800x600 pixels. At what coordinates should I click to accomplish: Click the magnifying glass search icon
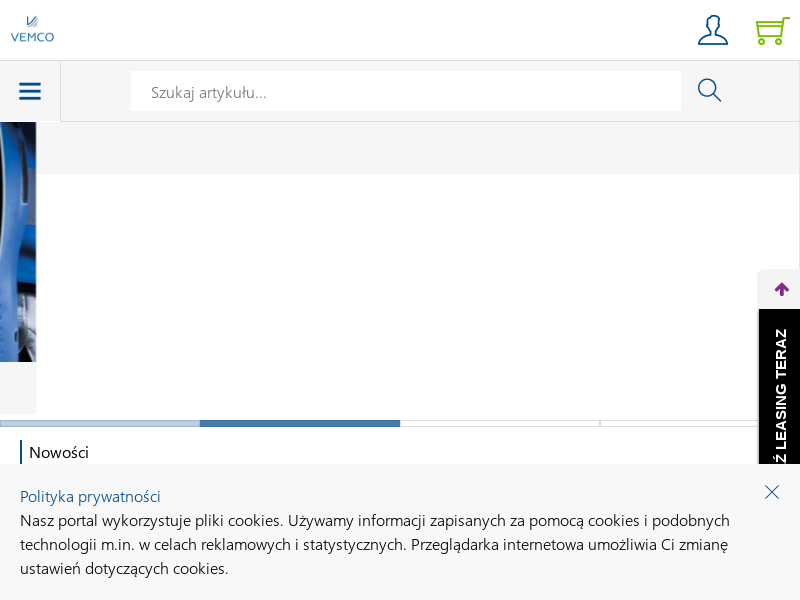pyautogui.click(x=709, y=90)
